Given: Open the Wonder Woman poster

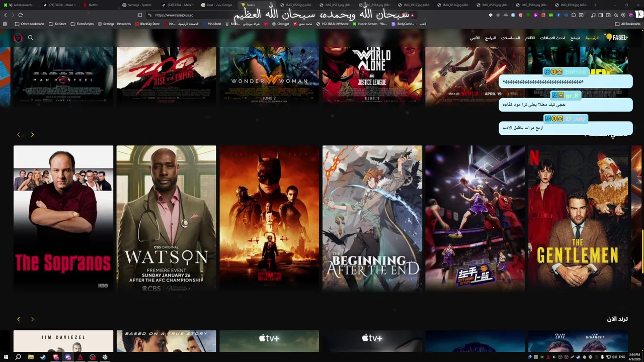Looking at the screenshot, I should (x=269, y=76).
